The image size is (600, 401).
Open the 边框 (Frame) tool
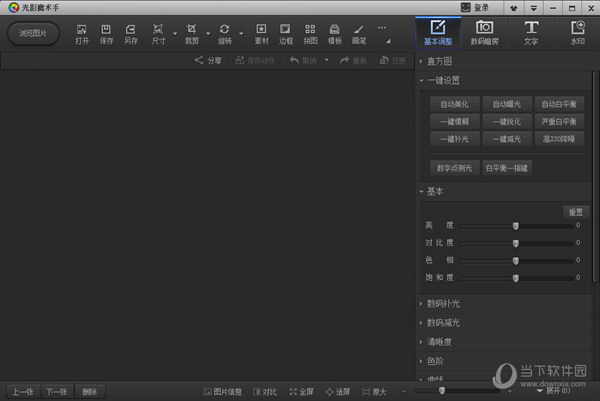[285, 34]
